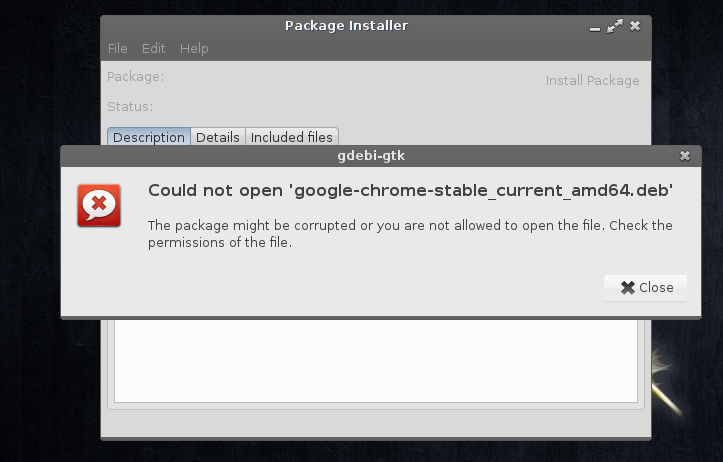Click the Package: label
This screenshot has height=462, width=723.
[135, 77]
